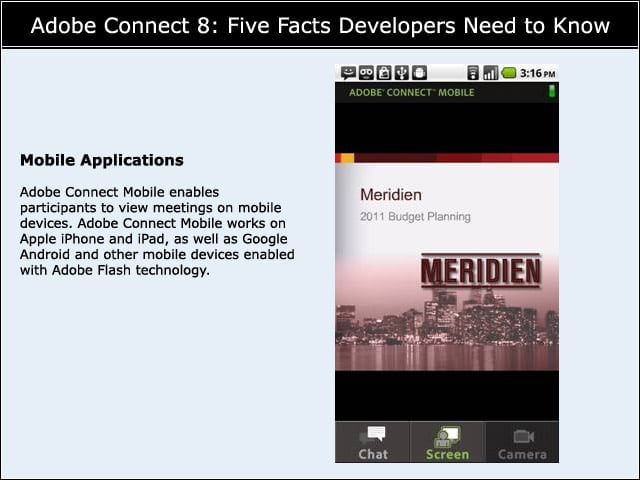Tap the voicemail icon in the status bar
Screen dimensions: 640x480
[366, 73]
